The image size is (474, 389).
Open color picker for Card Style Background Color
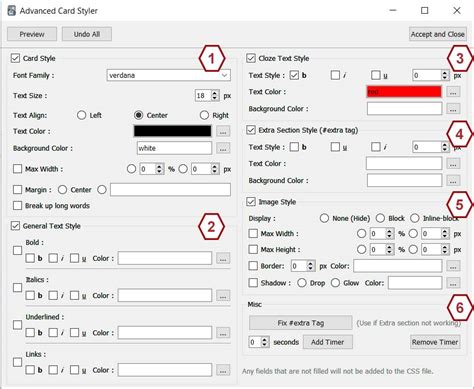click(x=223, y=148)
